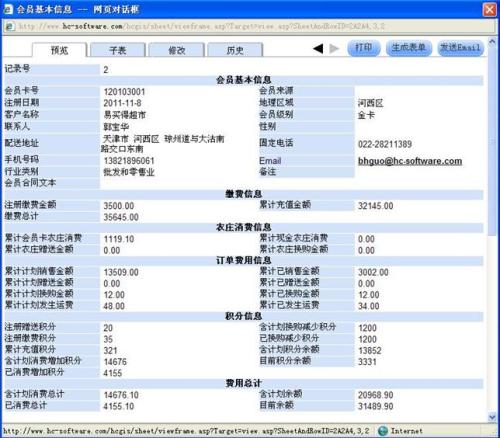Click the 订单费用信息 section header
Image resolution: width=500 pixels, height=438 pixels.
244,260
